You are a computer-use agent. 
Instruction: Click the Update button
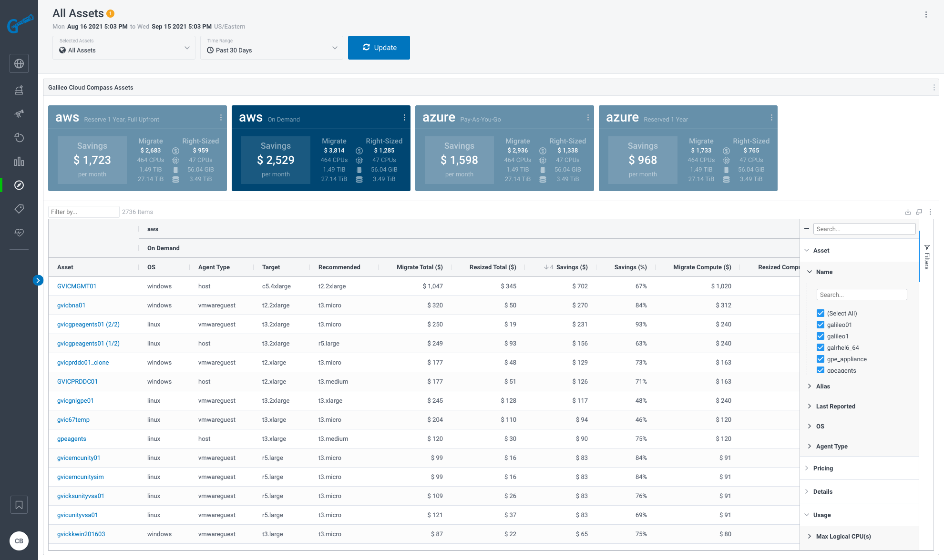click(379, 48)
